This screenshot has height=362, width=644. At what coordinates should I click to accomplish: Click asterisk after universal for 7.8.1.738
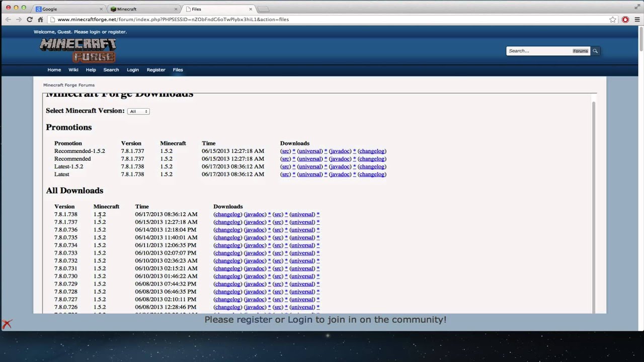pos(318,214)
